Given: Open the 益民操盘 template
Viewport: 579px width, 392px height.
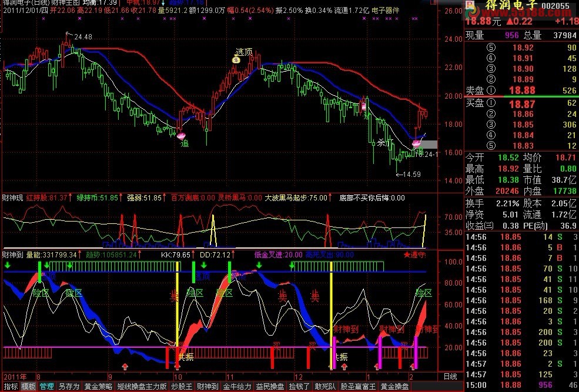Looking at the screenshot, I should 270,387.
